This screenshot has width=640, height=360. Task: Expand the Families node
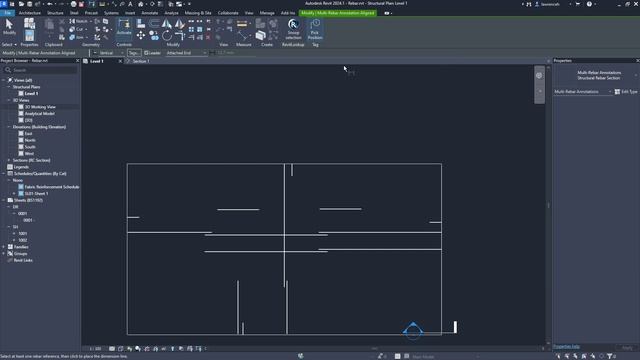click(x=4, y=247)
